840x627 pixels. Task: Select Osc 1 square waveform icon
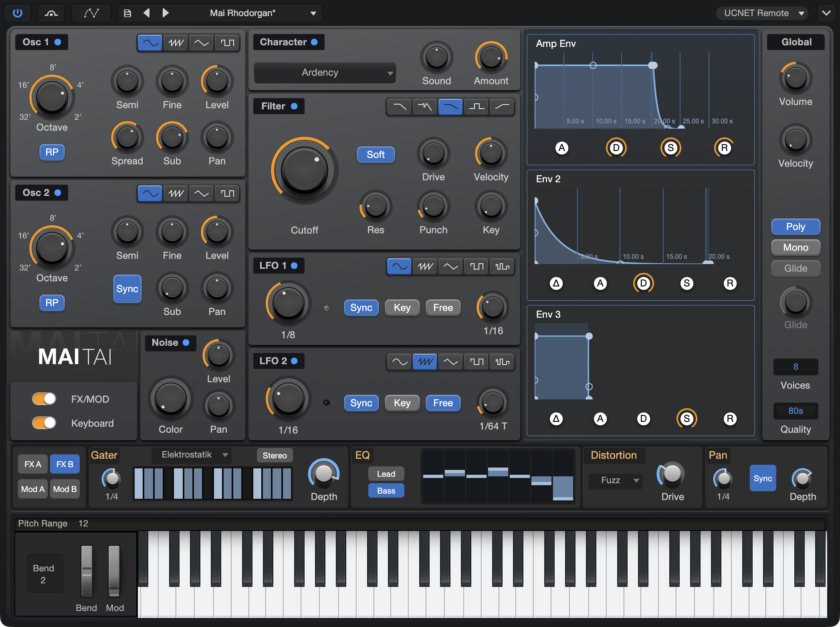[227, 42]
